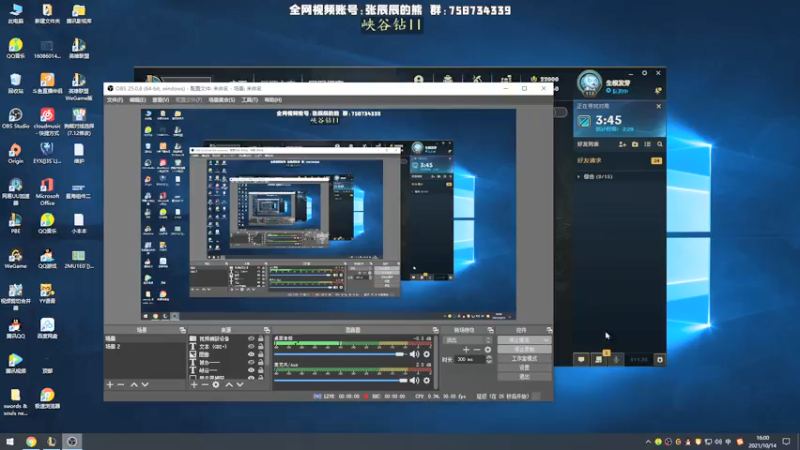The image size is (800, 450).
Task: Search friends in the League client
Action: tap(660, 144)
